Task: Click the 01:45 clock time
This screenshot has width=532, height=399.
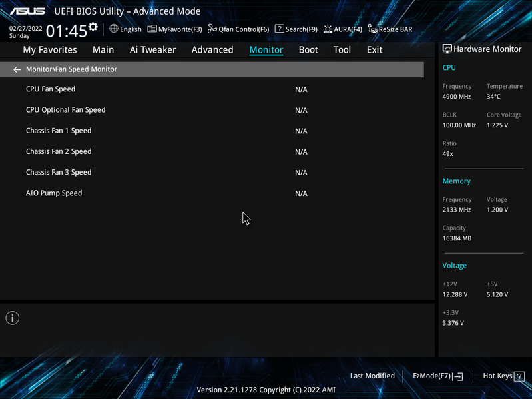Action: [67, 31]
